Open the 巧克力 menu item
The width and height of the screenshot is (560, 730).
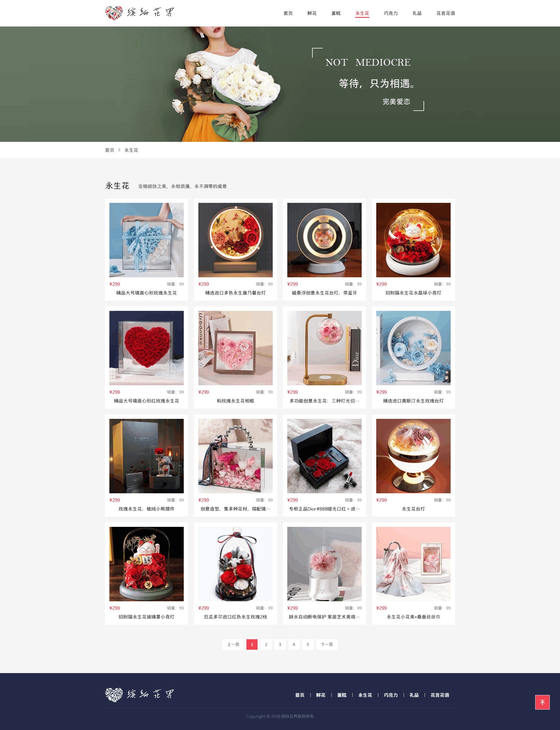coord(391,13)
